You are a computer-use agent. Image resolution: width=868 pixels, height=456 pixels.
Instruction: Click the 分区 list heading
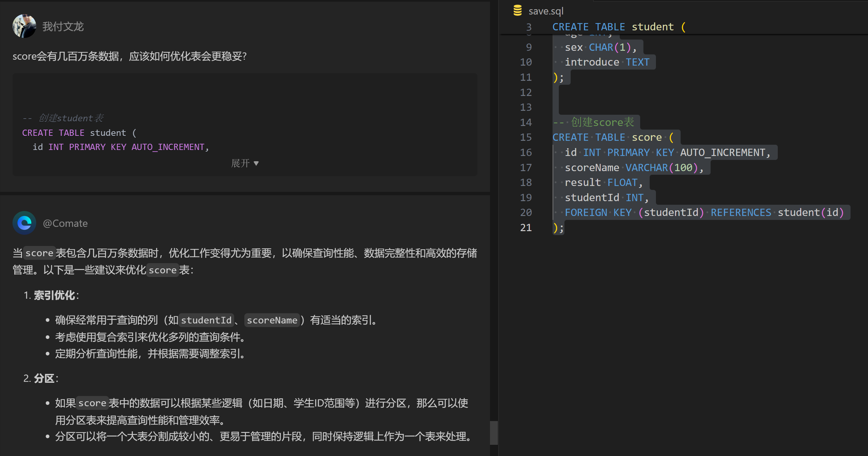coord(44,379)
